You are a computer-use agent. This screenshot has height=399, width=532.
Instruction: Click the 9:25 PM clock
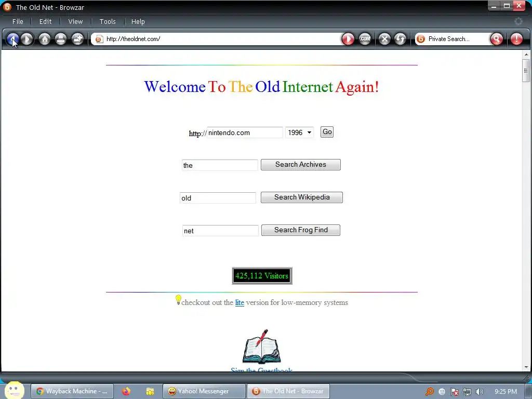click(506, 392)
